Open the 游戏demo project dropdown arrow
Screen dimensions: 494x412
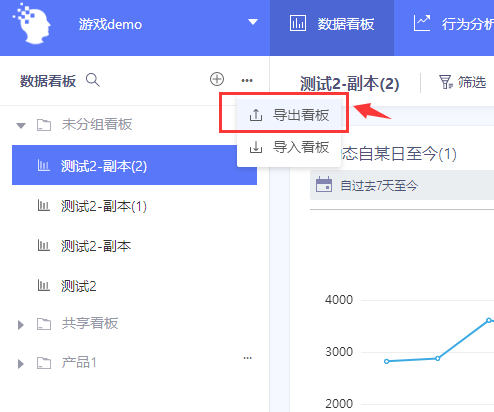[253, 22]
